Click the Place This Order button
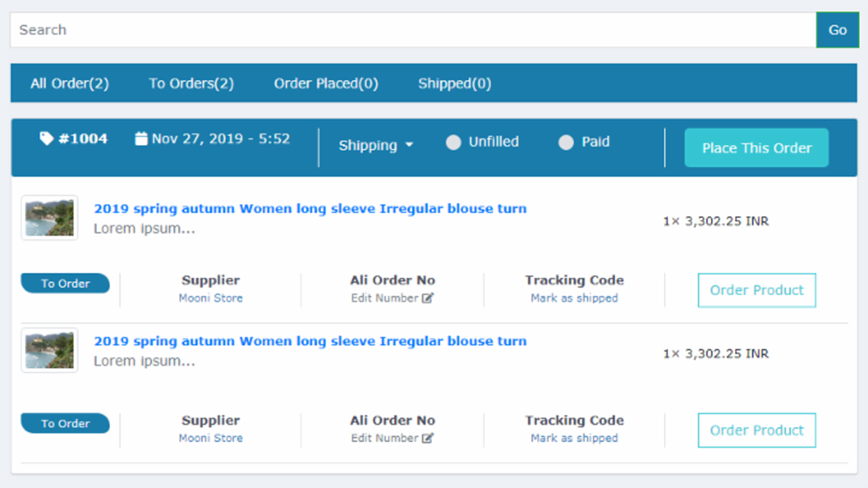Image resolution: width=868 pixels, height=488 pixels. pos(756,147)
